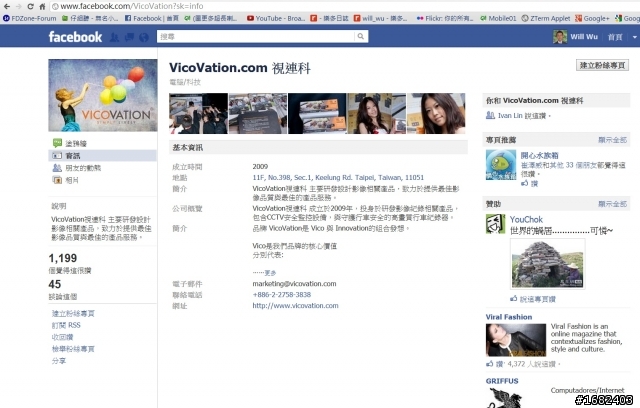The height and width of the screenshot is (408, 640).
Task: Open the fourth photo strip thumbnail
Action: (377, 113)
